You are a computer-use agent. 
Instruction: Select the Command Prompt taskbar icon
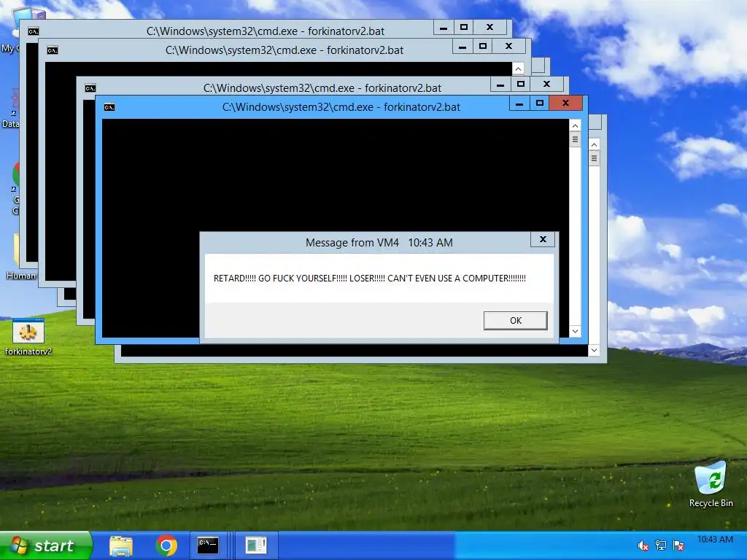(x=208, y=545)
